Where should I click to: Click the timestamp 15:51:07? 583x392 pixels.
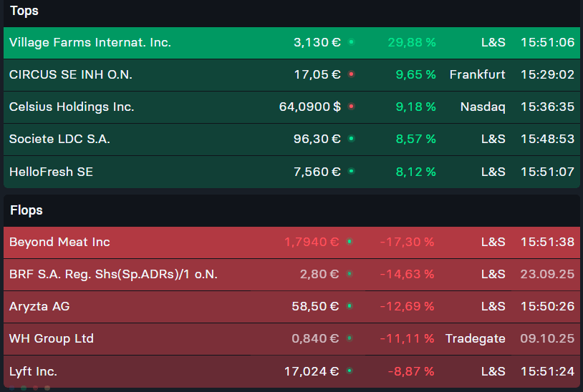pos(547,172)
